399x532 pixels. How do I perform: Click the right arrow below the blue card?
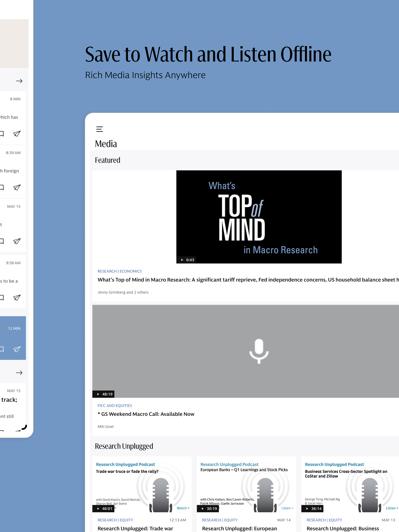click(x=19, y=373)
